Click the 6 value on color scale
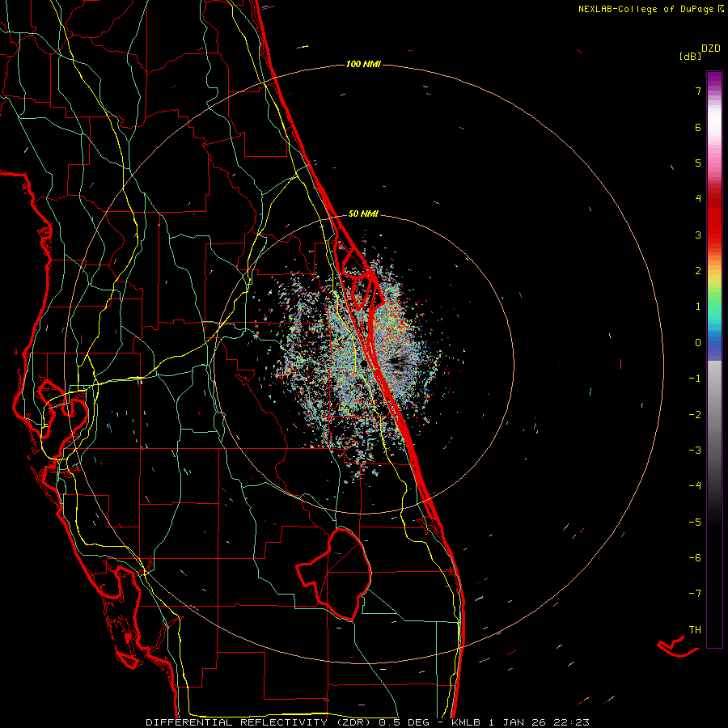This screenshot has height=728, width=728. [x=698, y=127]
